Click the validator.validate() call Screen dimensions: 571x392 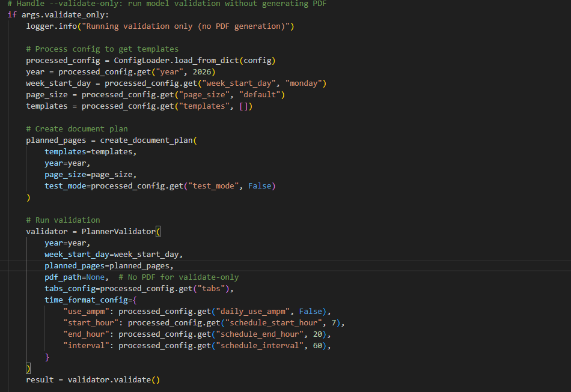coord(114,379)
